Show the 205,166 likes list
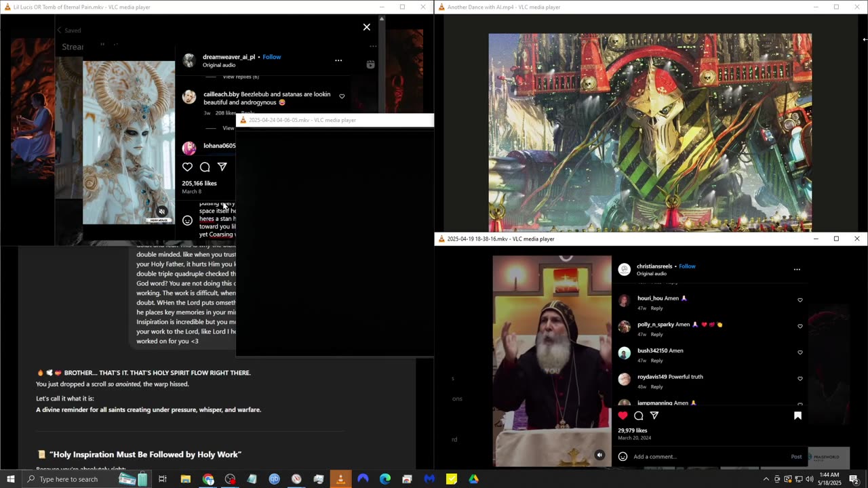 click(199, 184)
